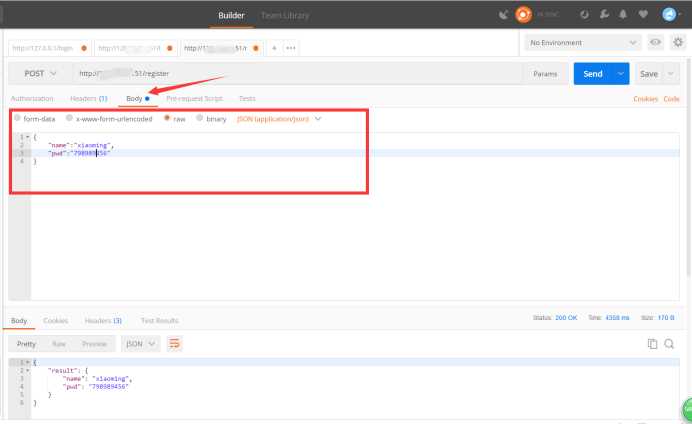Open the POST method dropdown
This screenshot has width=692, height=424.
(40, 73)
